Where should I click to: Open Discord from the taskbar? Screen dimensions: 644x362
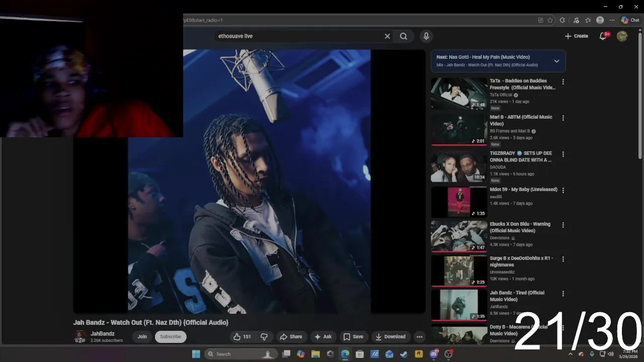(434, 354)
